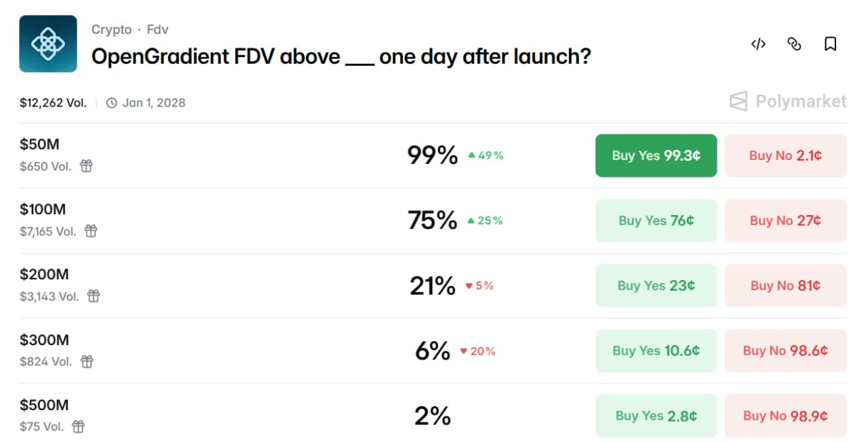Viewport: 868px width, 442px height.
Task: Buy Yes at 10.6¢ for $300M
Action: 656,350
